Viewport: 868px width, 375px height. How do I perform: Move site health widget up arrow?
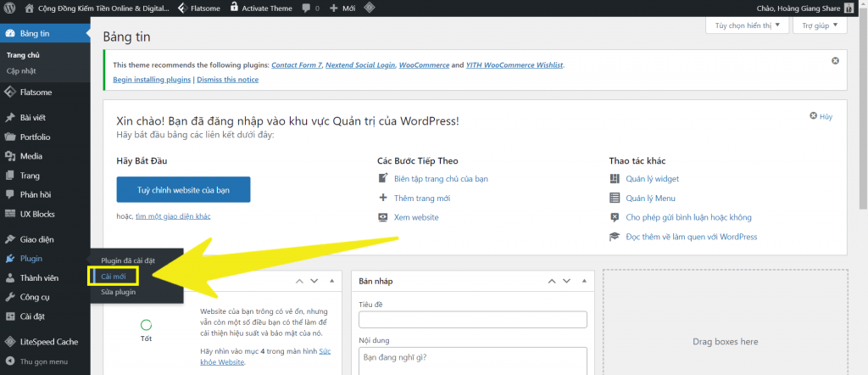tap(299, 281)
